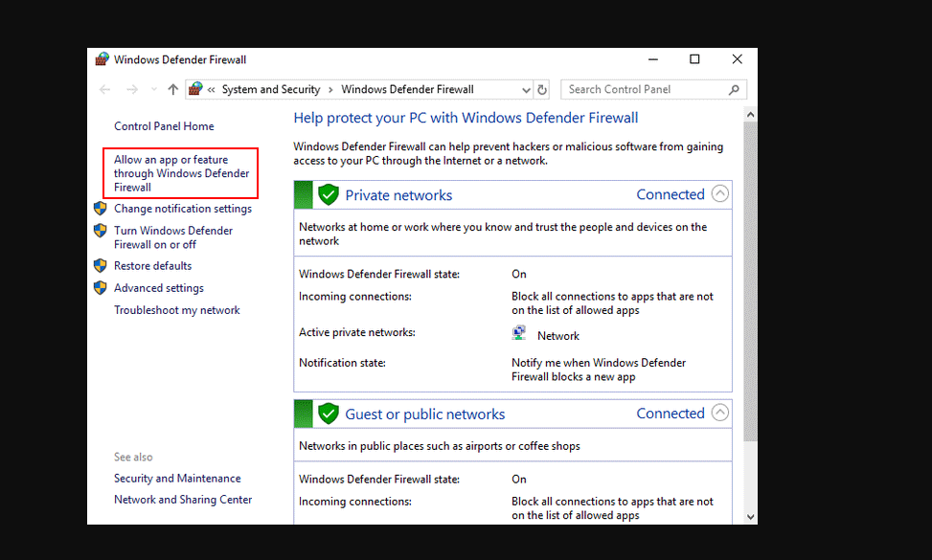Click the Forward navigation arrow
Viewport: 932px width, 560px height.
[x=132, y=90]
